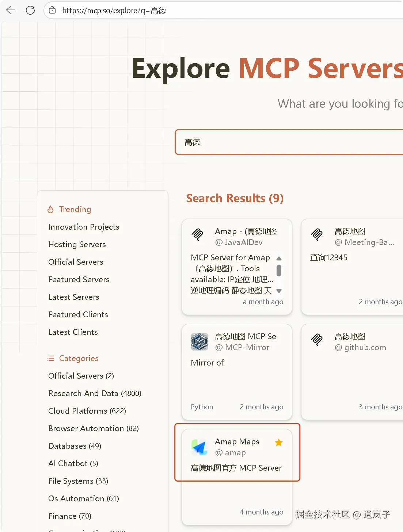
Task: Click the @ MCP-Mirror author name
Action: pyautogui.click(x=242, y=347)
